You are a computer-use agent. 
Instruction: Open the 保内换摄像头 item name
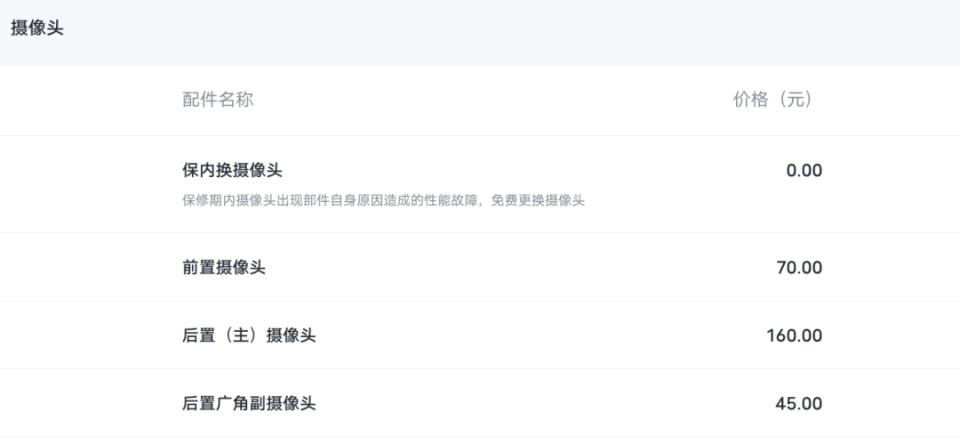(232, 170)
